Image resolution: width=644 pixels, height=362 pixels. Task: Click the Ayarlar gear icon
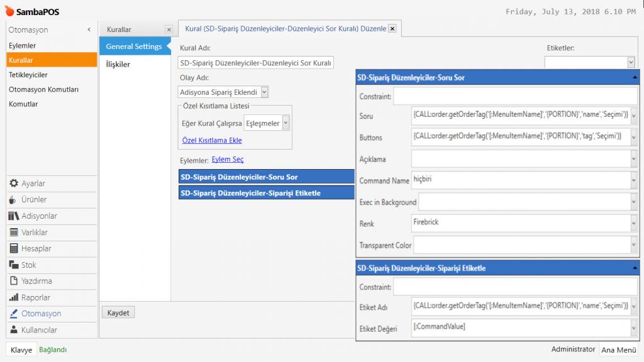[x=14, y=184]
